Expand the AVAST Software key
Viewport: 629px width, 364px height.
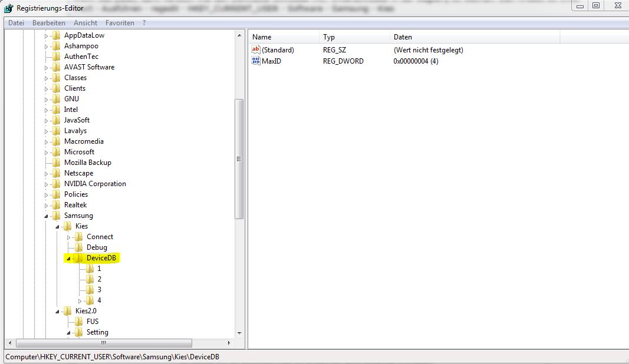point(46,68)
